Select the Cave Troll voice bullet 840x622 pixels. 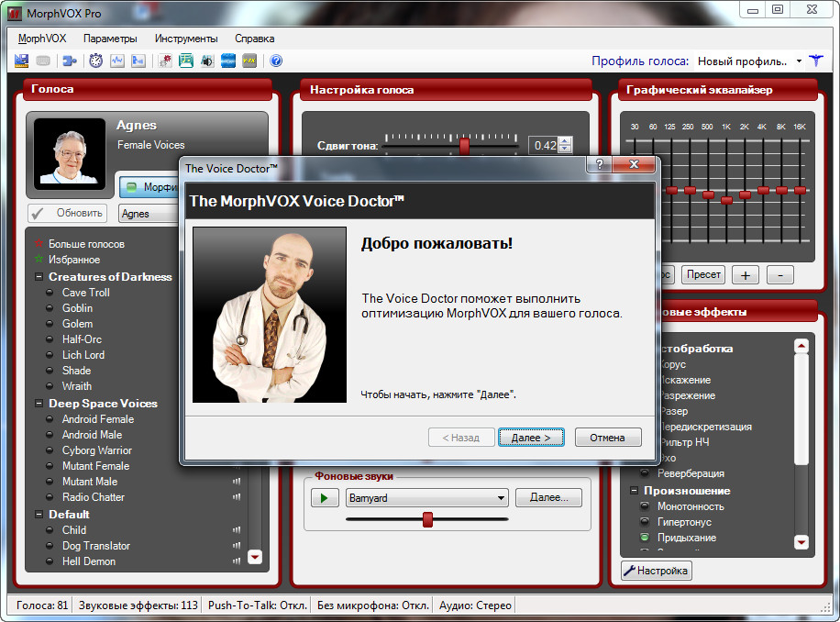point(50,293)
